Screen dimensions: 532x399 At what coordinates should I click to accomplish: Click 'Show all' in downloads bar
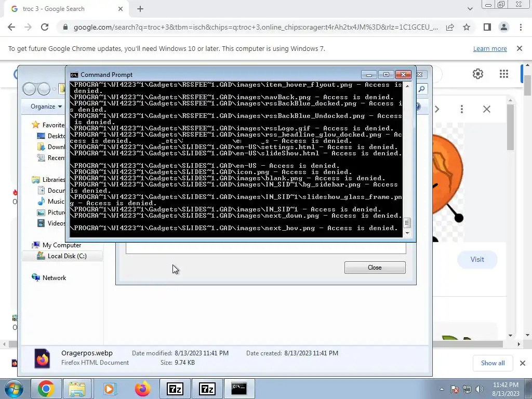(x=493, y=363)
